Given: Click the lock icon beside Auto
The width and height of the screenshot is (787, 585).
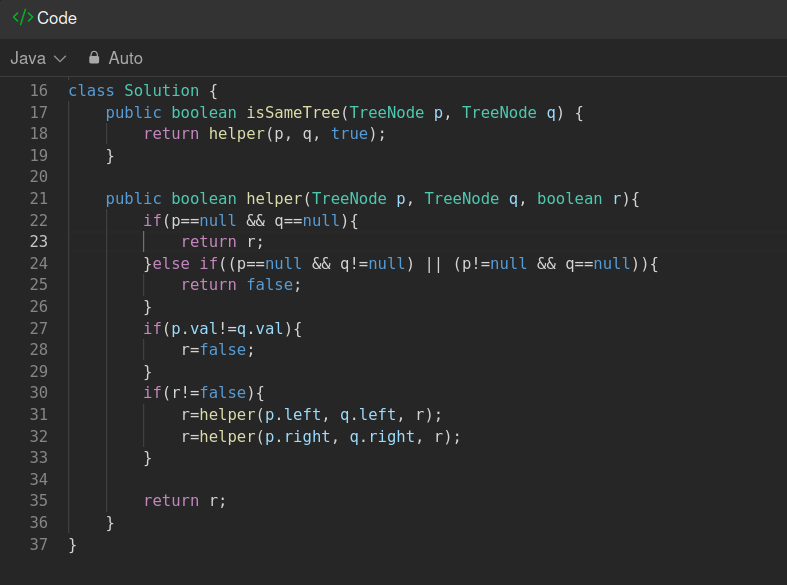Looking at the screenshot, I should pos(94,58).
